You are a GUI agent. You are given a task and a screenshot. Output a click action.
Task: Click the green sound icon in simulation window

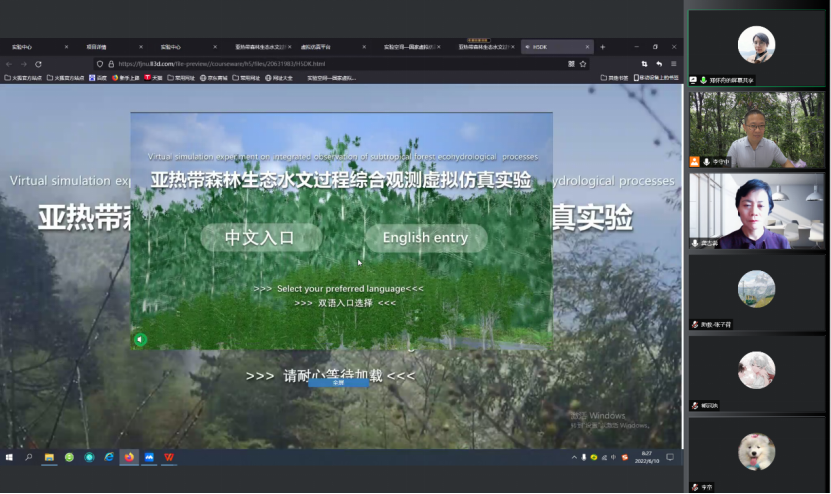coord(140,339)
